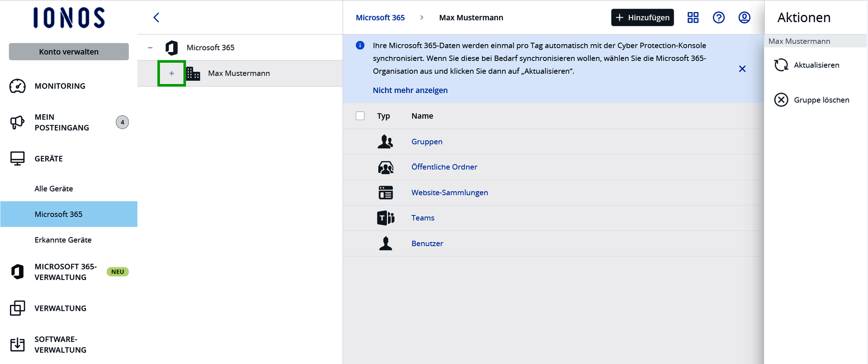This screenshot has width=868, height=364.
Task: Click the Website-Sammlungen list icon
Action: pos(386,193)
